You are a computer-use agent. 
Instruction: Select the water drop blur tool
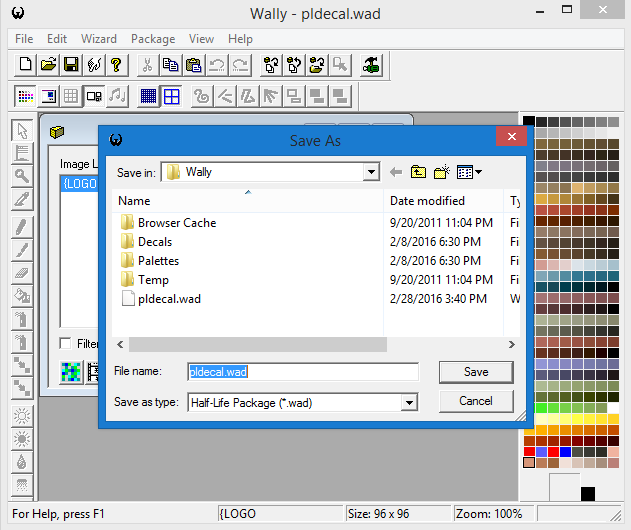[22, 462]
